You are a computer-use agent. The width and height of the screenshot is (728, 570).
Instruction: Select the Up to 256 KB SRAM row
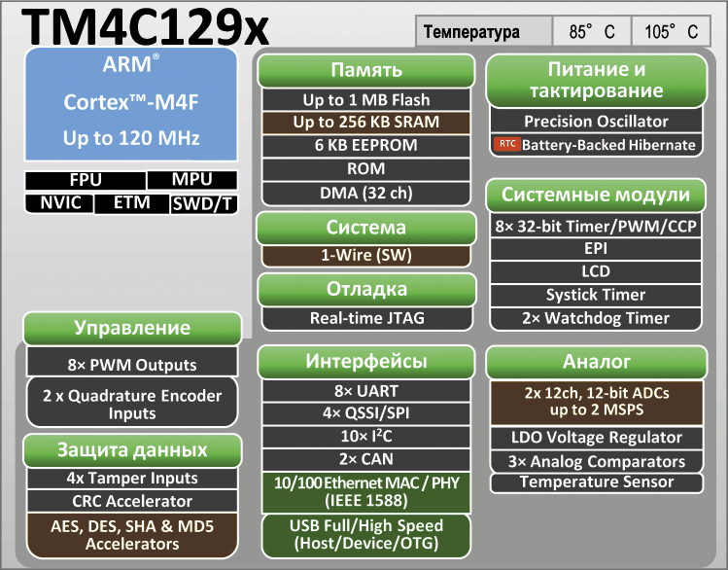pos(366,123)
